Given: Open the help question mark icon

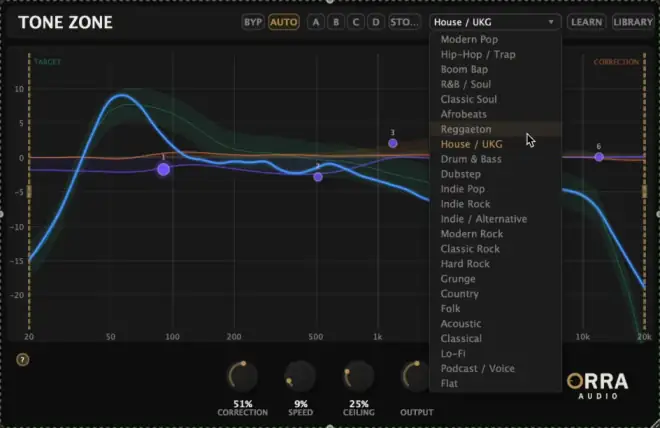Looking at the screenshot, I should (x=23, y=360).
